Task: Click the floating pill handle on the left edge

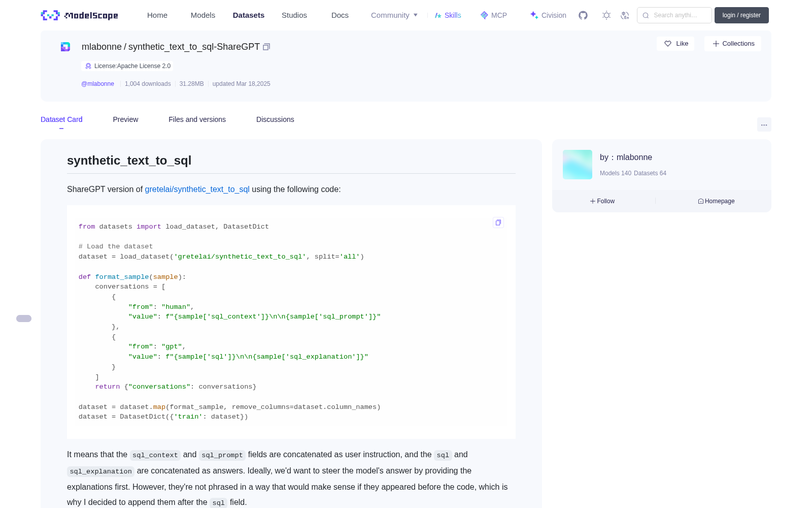Action: (24, 319)
